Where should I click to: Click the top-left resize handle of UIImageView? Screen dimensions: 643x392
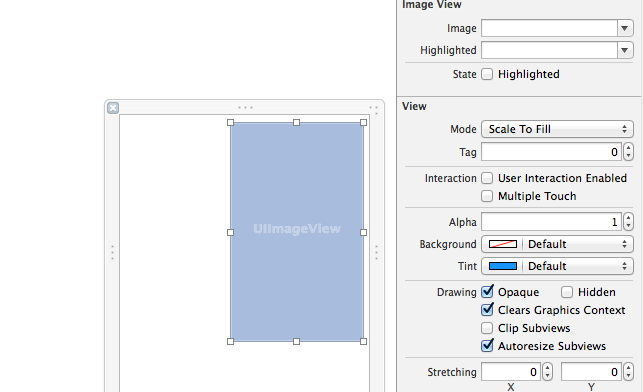(230, 123)
